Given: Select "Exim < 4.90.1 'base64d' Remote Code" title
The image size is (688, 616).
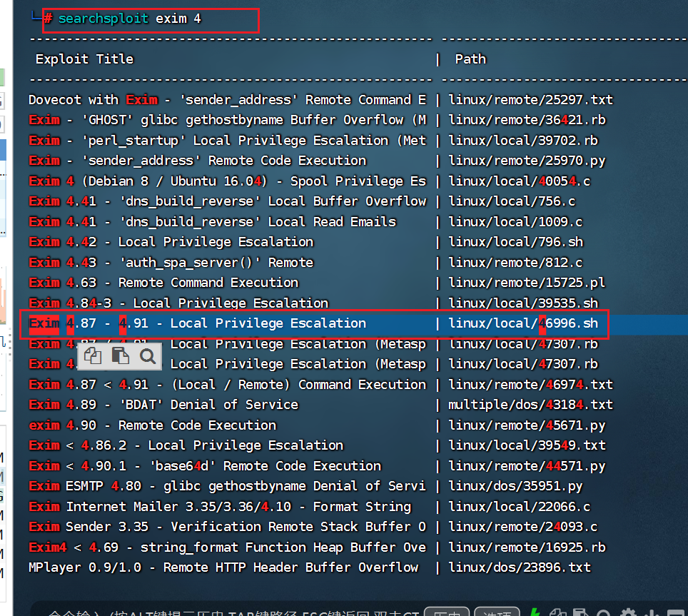Looking at the screenshot, I should (x=205, y=465).
